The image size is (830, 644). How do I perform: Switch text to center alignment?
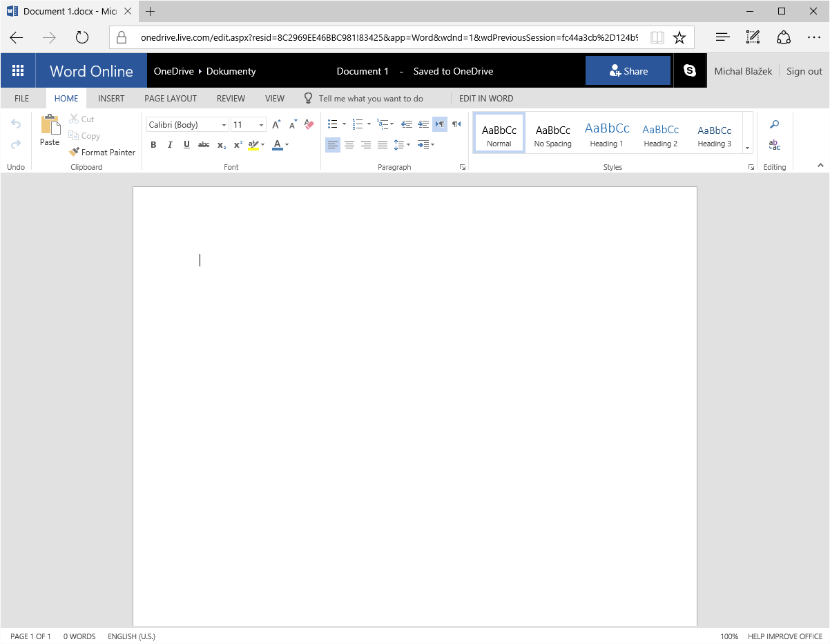pyautogui.click(x=349, y=145)
